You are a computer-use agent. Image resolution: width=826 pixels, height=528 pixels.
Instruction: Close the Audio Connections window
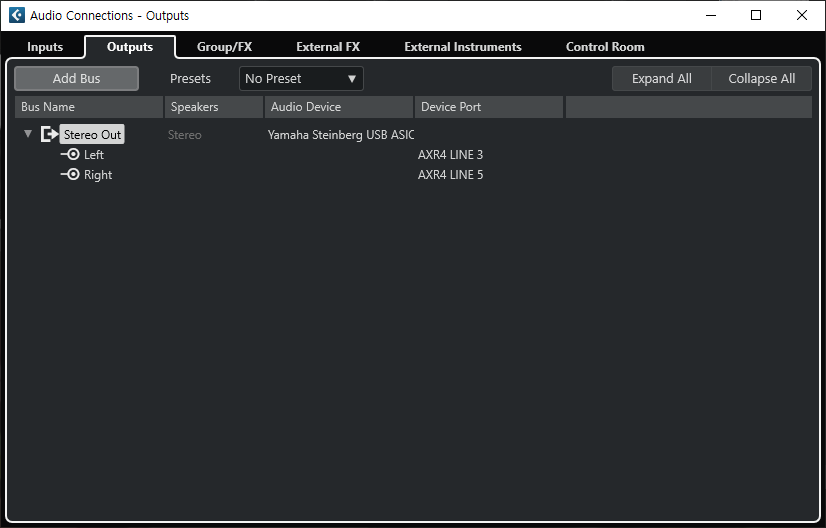pyautogui.click(x=802, y=15)
